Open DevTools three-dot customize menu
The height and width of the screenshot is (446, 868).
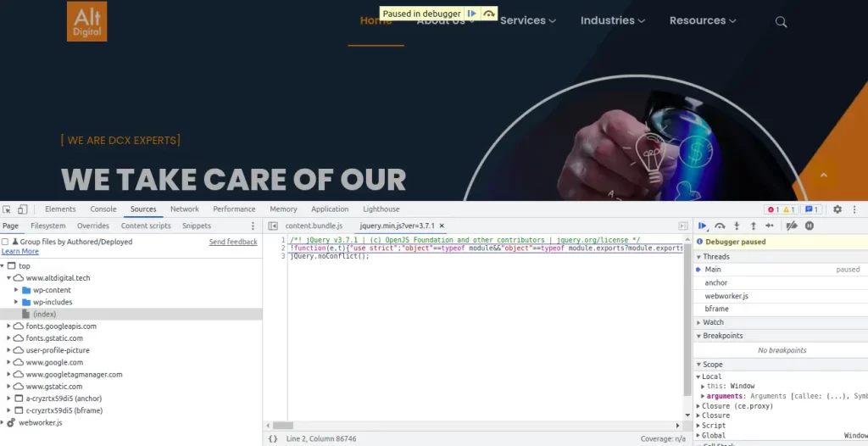coord(854,209)
